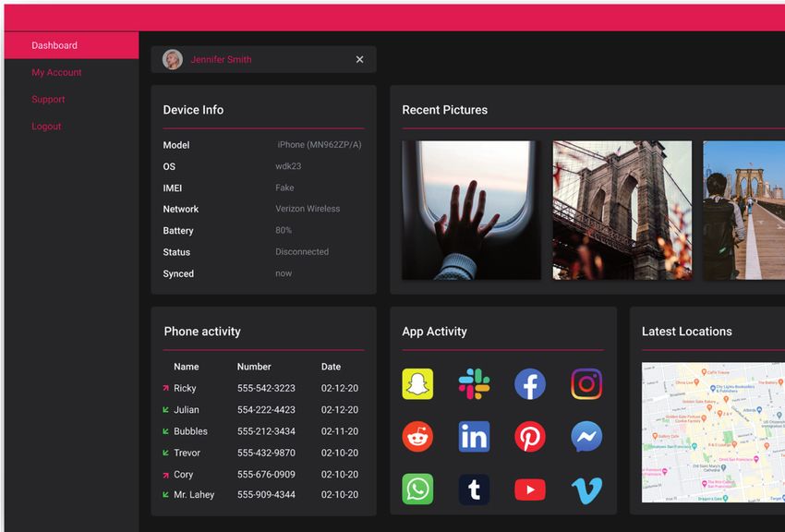The height and width of the screenshot is (532, 785).
Task: Select Ricky in the phone activity list
Action: pos(185,388)
